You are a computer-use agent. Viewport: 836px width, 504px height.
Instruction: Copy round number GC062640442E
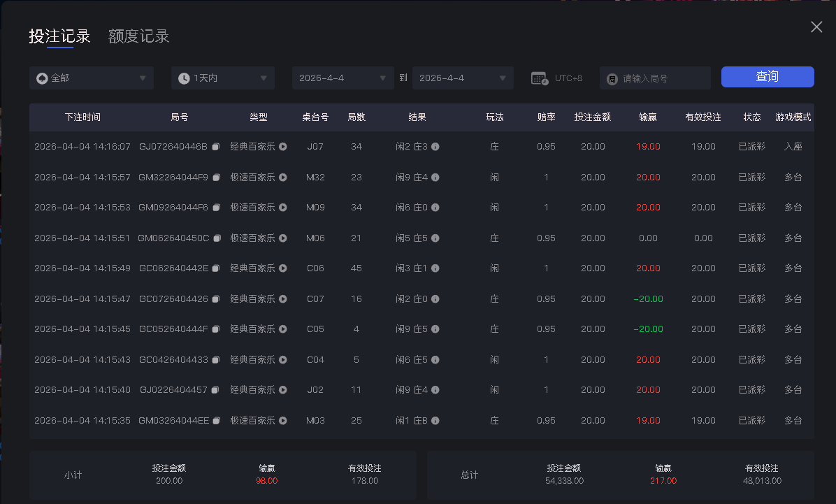pos(216,268)
